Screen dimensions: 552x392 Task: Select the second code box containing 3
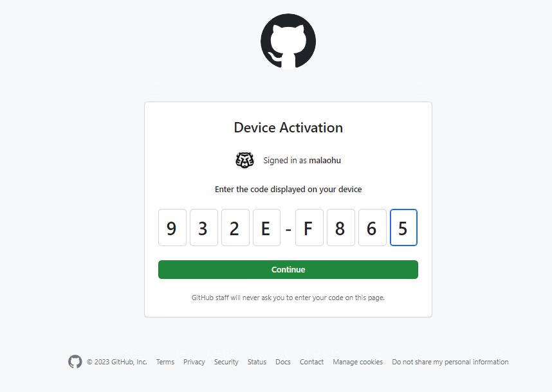click(203, 227)
